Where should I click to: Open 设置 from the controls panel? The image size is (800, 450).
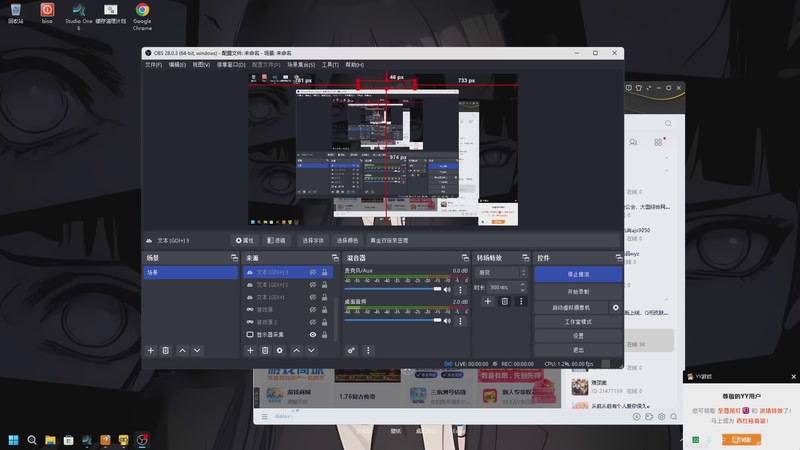pos(578,336)
